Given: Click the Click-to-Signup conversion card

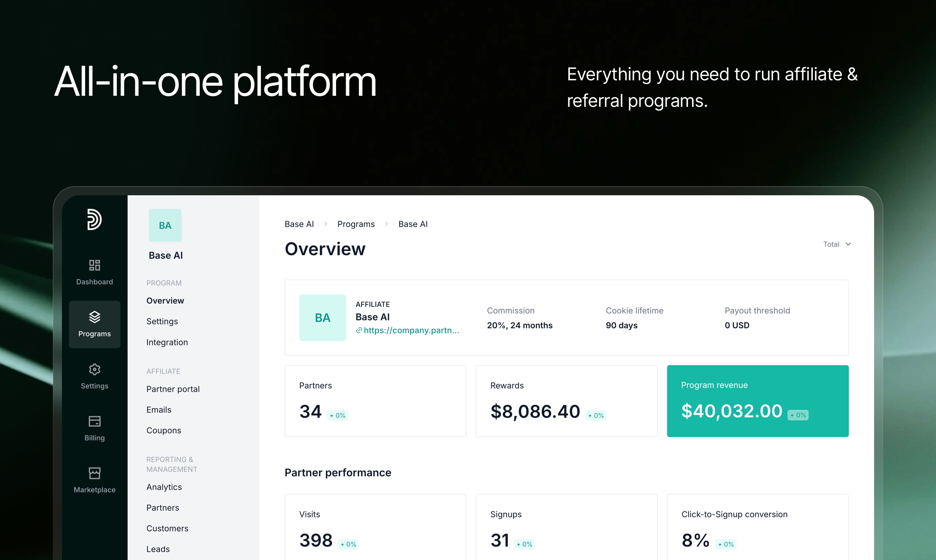Looking at the screenshot, I should 758,527.
